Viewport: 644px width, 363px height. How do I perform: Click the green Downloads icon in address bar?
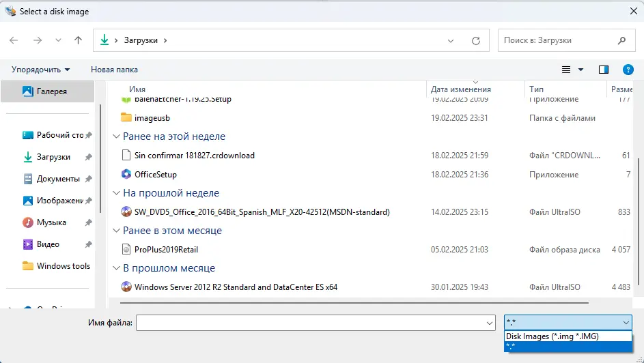104,40
